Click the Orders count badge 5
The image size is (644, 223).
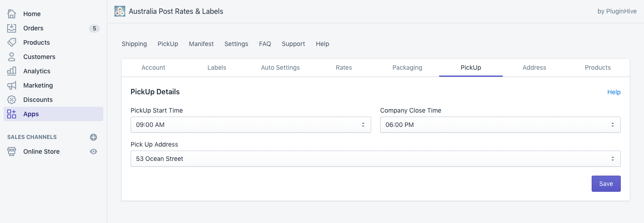(94, 29)
